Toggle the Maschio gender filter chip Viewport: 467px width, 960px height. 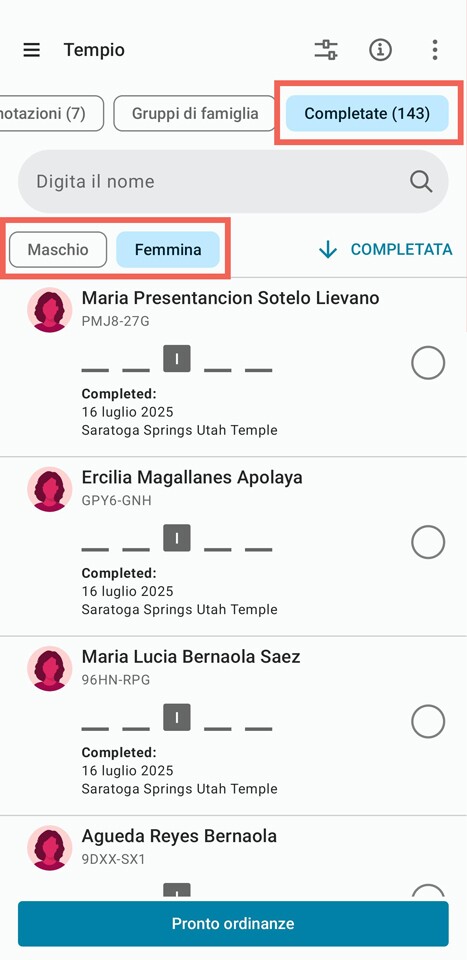[58, 250]
